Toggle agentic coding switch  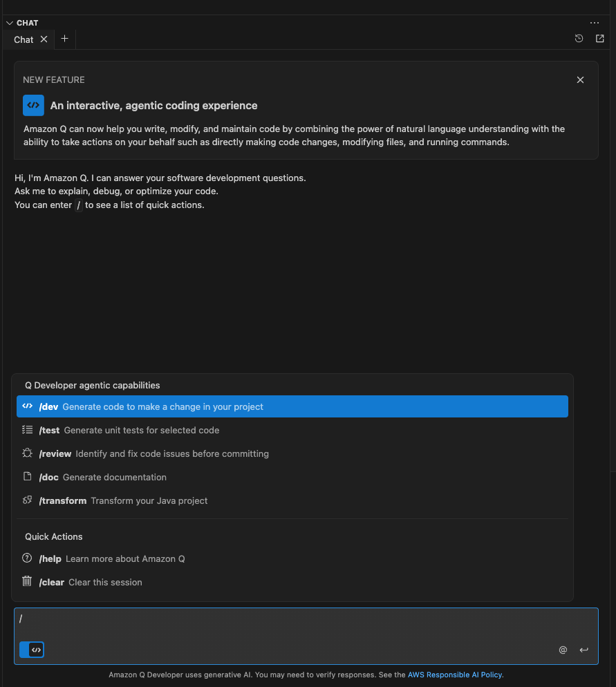(x=32, y=650)
